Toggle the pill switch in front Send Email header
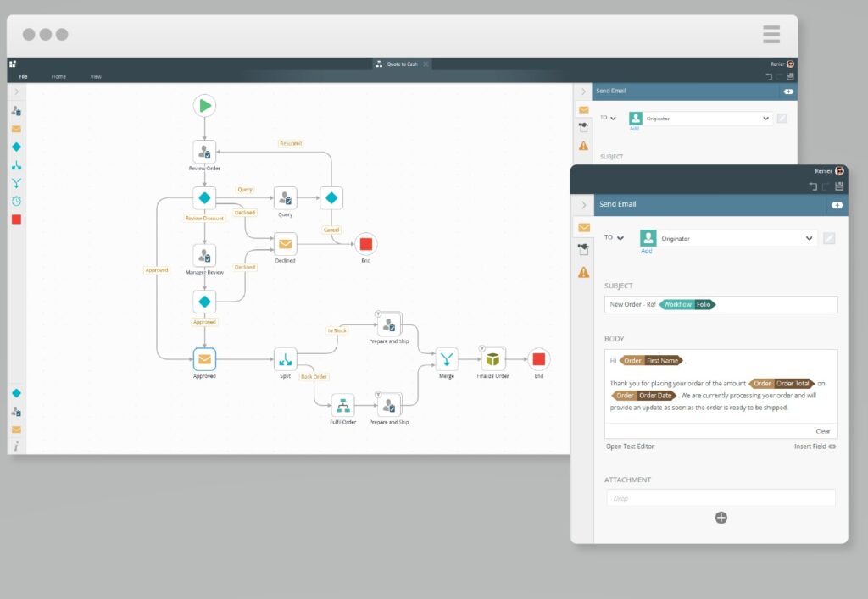The height and width of the screenshot is (599, 868). pyautogui.click(x=837, y=205)
